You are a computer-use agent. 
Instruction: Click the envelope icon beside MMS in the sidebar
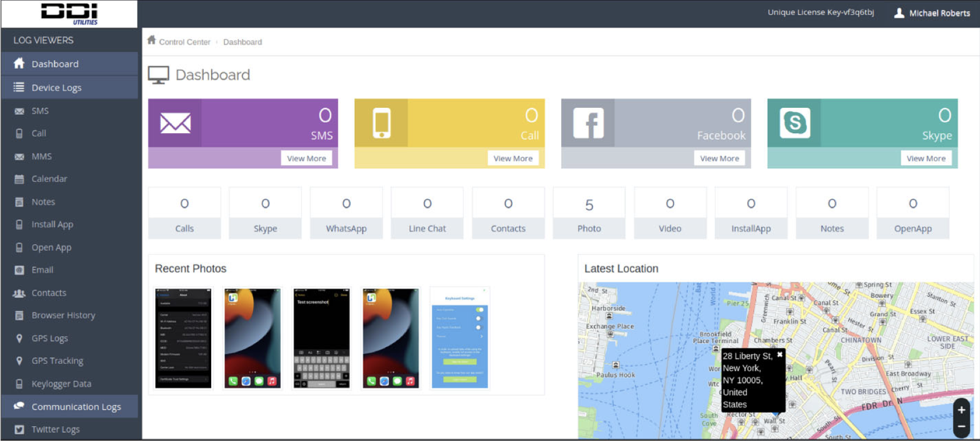click(x=20, y=157)
